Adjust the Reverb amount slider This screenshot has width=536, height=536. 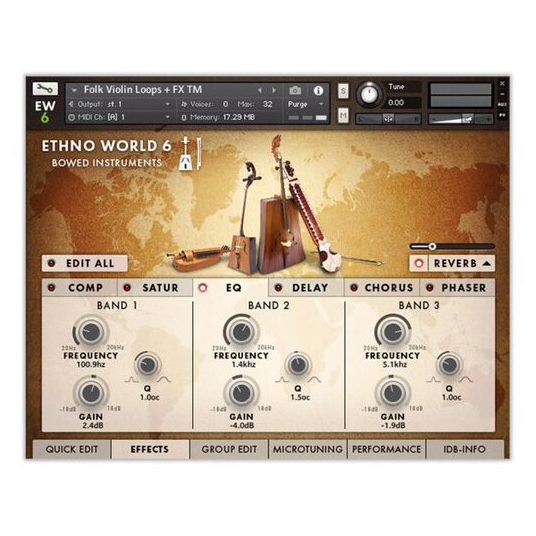point(452,246)
